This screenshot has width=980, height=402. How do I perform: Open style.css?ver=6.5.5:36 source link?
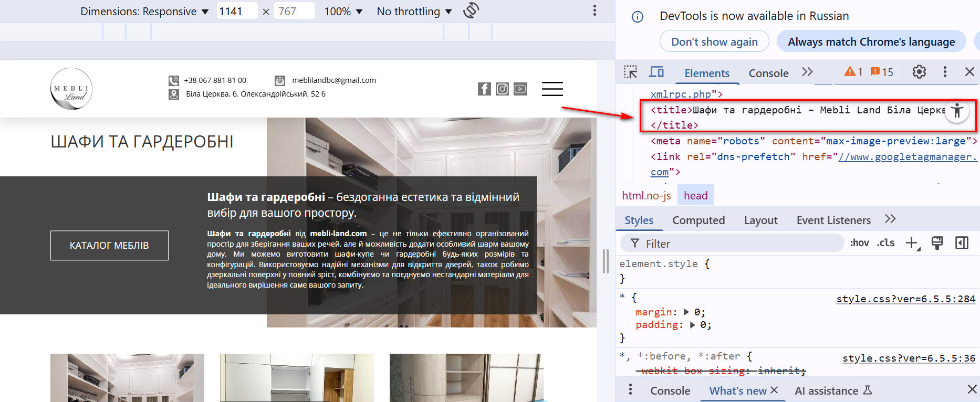click(909, 358)
